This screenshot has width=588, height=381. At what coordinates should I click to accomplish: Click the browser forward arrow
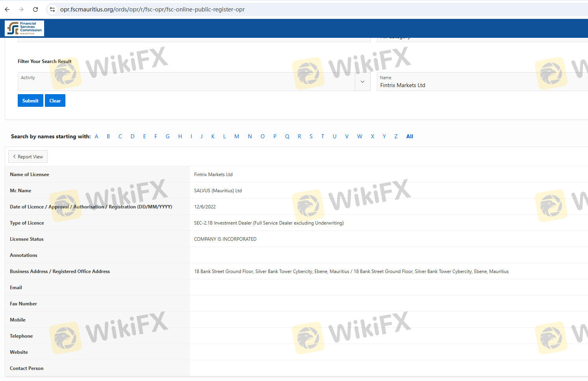click(x=21, y=9)
